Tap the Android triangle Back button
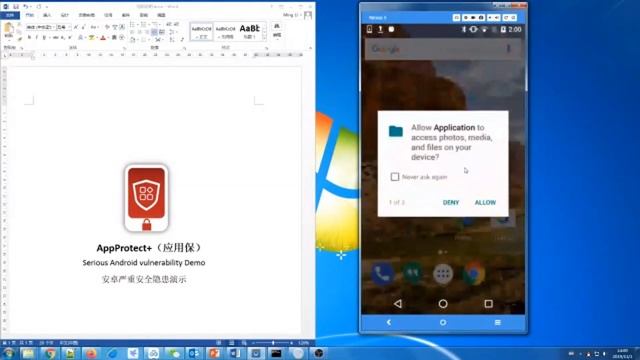The height and width of the screenshot is (360, 640). click(398, 304)
